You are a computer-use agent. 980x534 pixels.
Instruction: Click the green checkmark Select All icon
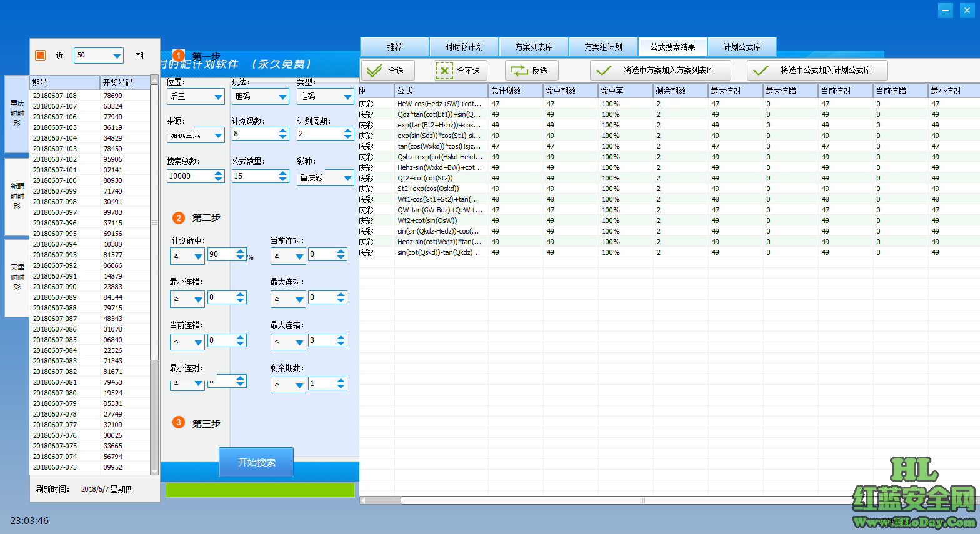point(374,71)
